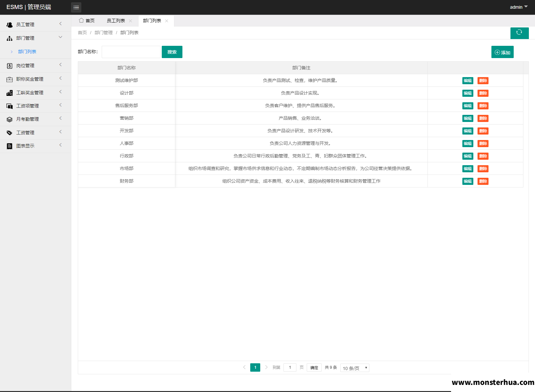Open the 月考勤管理 sidebar menu item
535x392 pixels.
pos(36,119)
